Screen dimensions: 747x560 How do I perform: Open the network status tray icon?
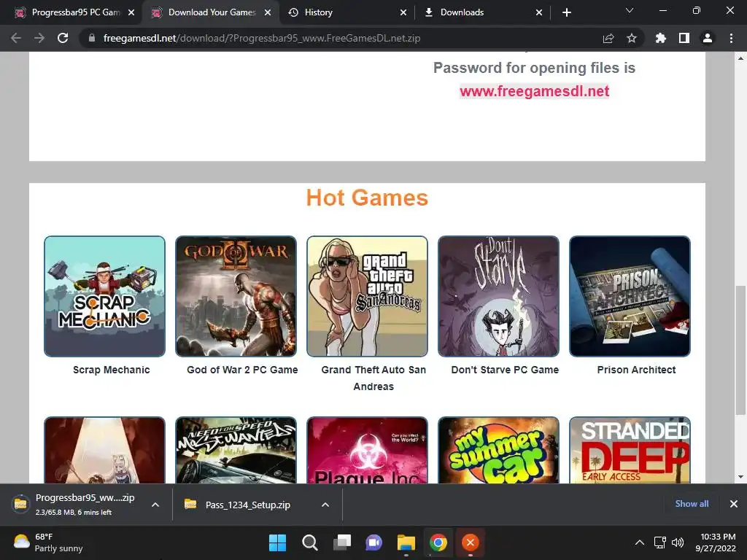(659, 542)
